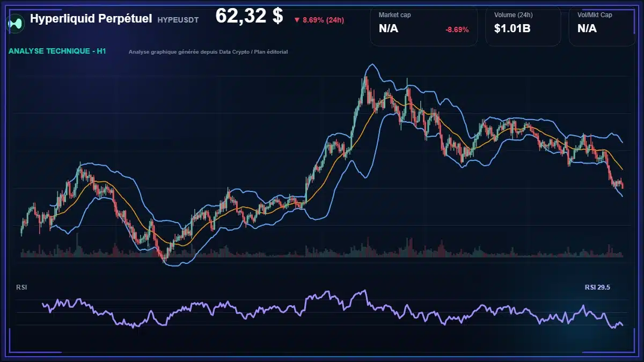
Task: Open the Vol/Mkt Cap card
Action: pos(603,26)
